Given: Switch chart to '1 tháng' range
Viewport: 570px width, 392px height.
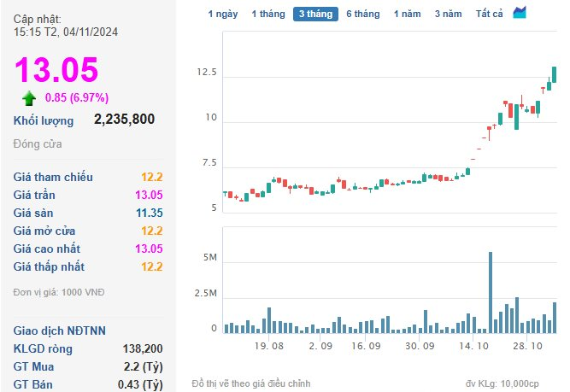Looking at the screenshot, I should pyautogui.click(x=268, y=15).
